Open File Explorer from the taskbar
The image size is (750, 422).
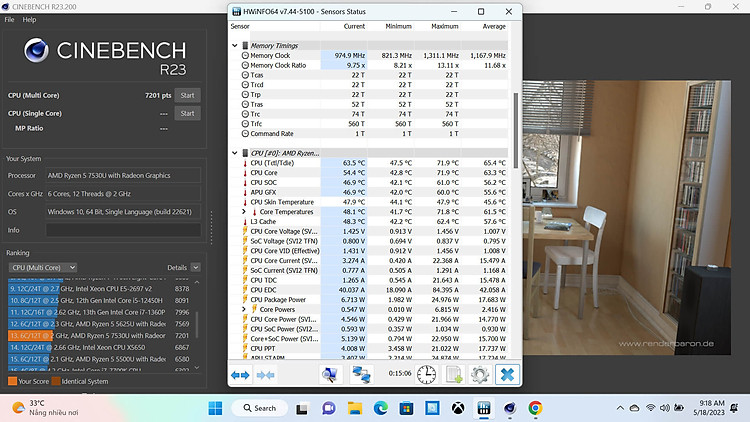(355, 408)
